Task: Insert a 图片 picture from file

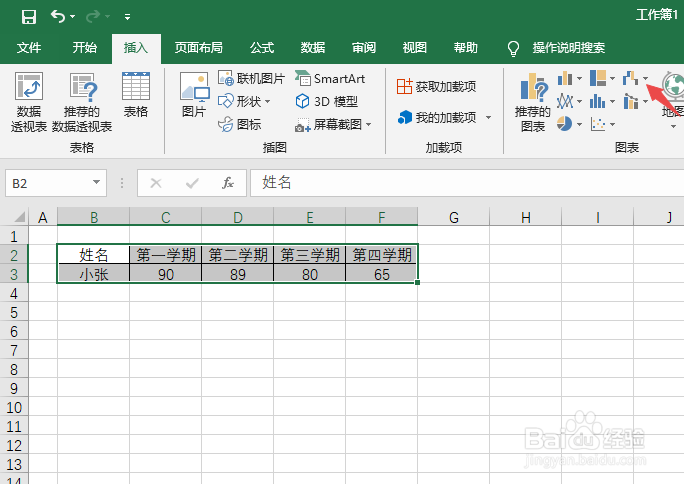Action: [194, 95]
